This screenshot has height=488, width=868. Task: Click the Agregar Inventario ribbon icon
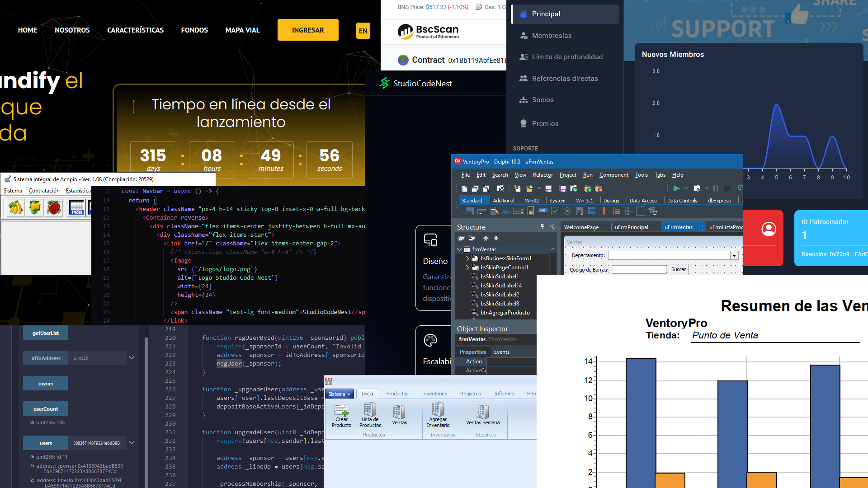click(438, 416)
